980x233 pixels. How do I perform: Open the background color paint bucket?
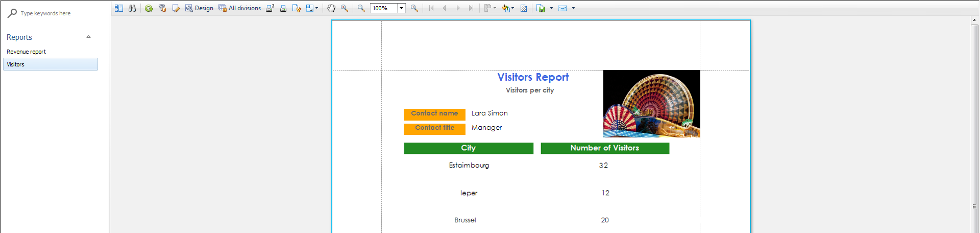click(x=506, y=8)
